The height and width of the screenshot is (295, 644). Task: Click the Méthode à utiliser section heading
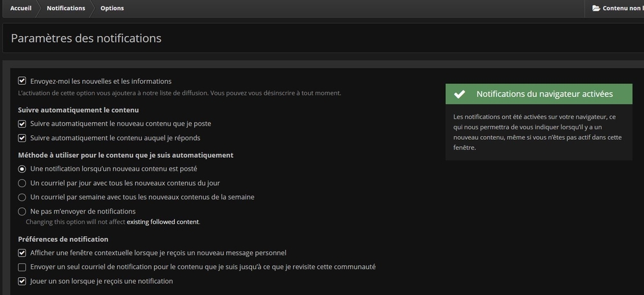pyautogui.click(x=126, y=155)
